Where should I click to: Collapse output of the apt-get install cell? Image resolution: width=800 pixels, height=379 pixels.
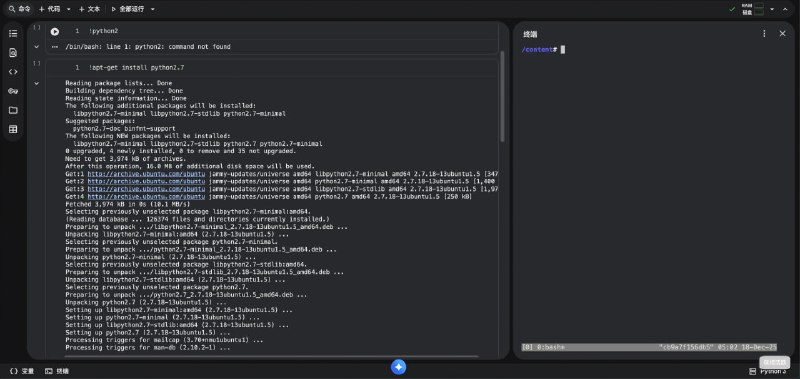[x=36, y=83]
